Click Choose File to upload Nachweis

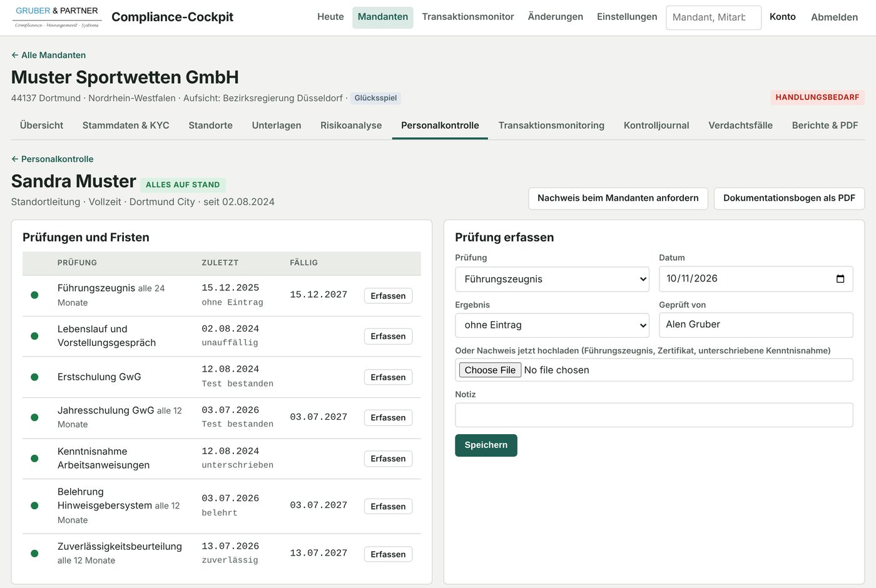(490, 370)
